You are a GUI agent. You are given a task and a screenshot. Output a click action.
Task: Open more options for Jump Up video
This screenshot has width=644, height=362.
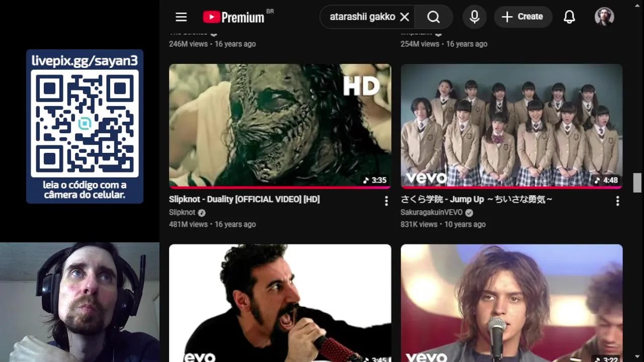click(617, 201)
